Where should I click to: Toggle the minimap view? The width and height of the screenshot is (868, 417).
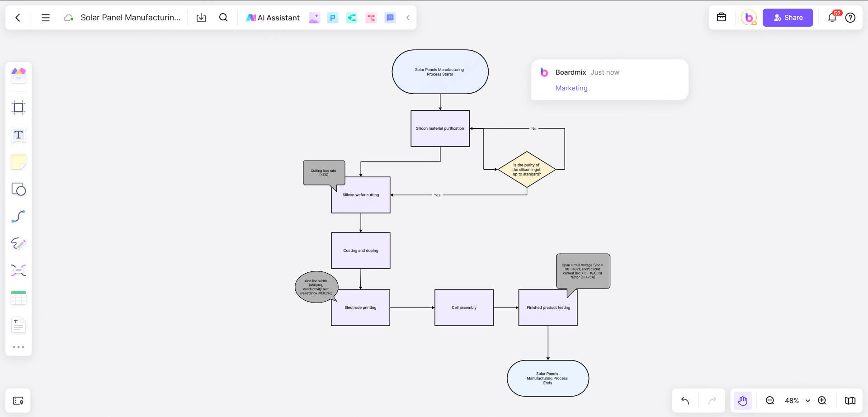850,401
